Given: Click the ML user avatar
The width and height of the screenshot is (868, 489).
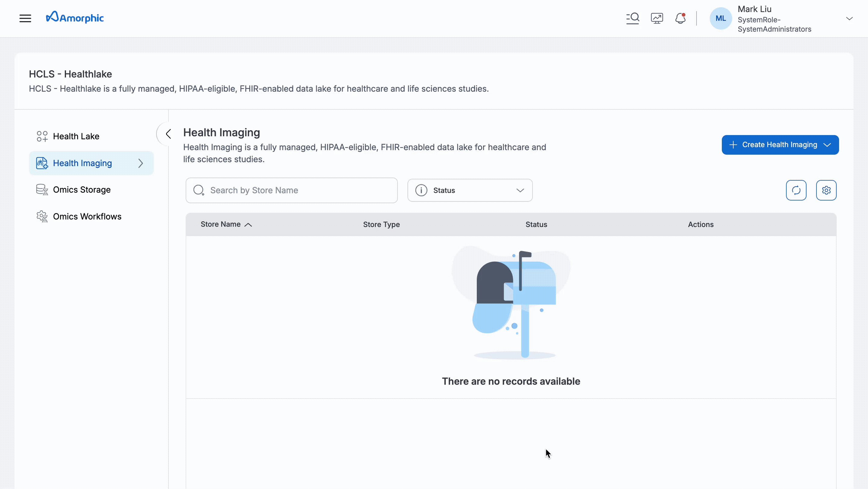Looking at the screenshot, I should click(x=720, y=18).
